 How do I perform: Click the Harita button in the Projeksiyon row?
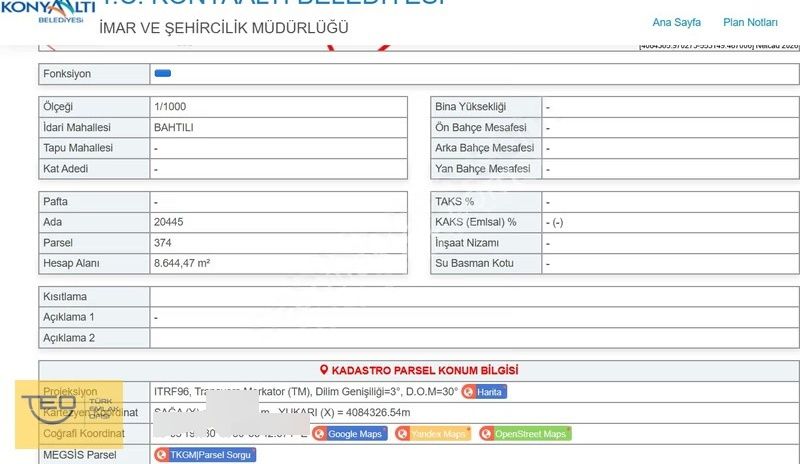tap(484, 392)
